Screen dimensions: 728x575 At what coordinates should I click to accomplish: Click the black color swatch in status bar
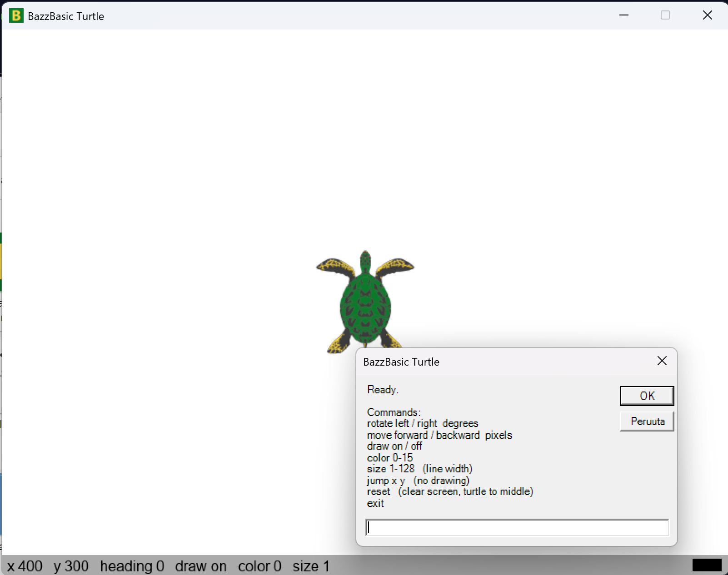click(707, 565)
